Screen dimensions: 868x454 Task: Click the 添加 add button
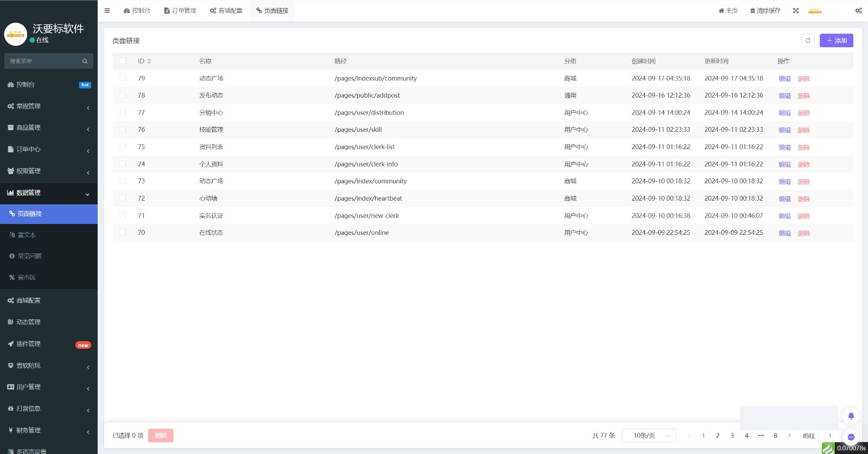[x=836, y=41]
